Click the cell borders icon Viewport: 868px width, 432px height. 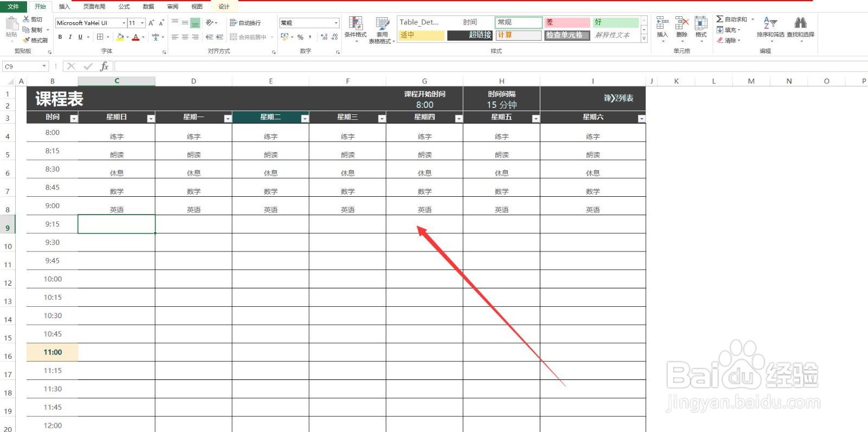(100, 37)
